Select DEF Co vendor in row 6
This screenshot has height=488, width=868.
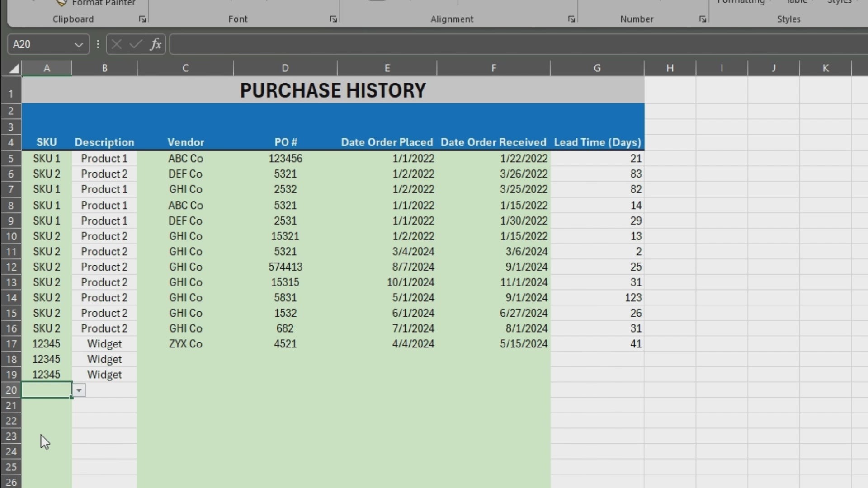click(x=185, y=174)
